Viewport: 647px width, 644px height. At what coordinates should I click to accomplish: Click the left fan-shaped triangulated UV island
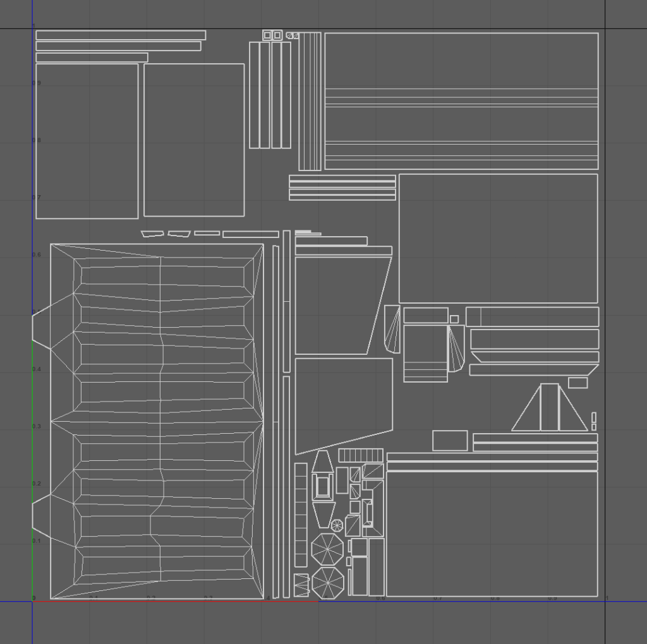(x=393, y=329)
